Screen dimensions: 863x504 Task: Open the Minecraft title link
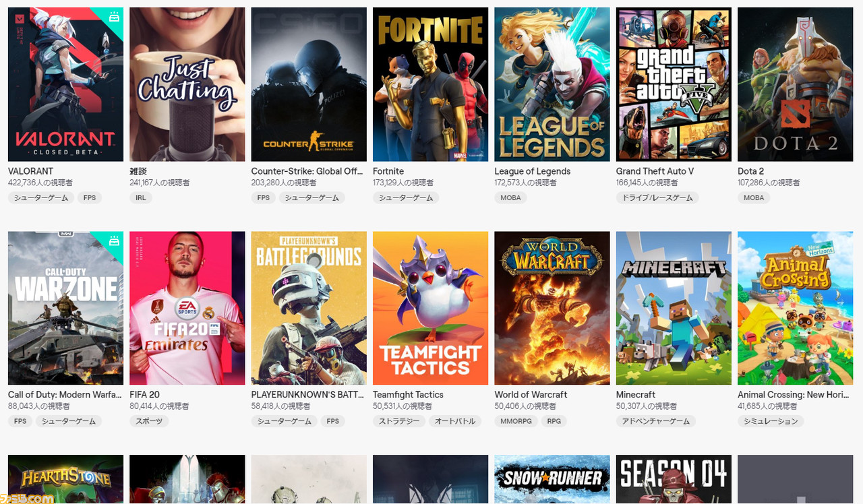point(636,395)
